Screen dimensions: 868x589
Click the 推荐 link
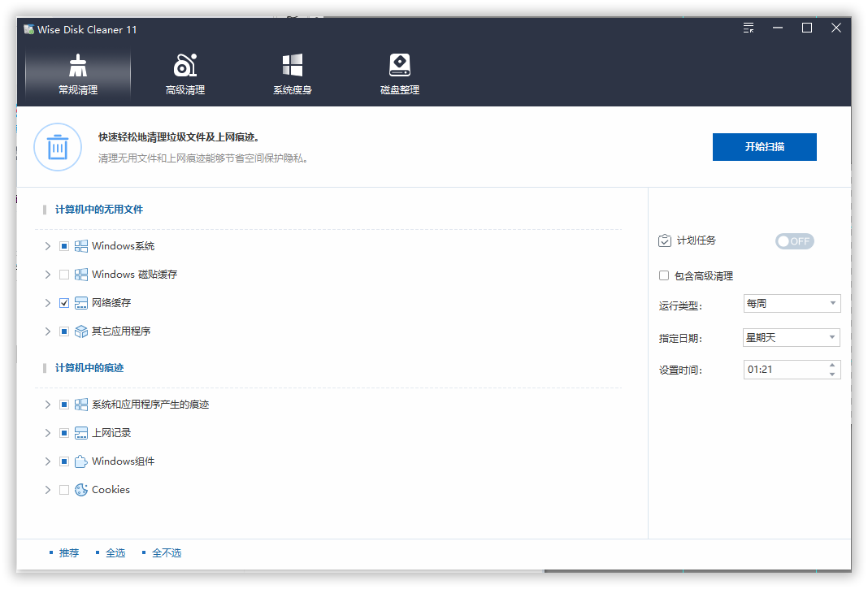pos(69,553)
